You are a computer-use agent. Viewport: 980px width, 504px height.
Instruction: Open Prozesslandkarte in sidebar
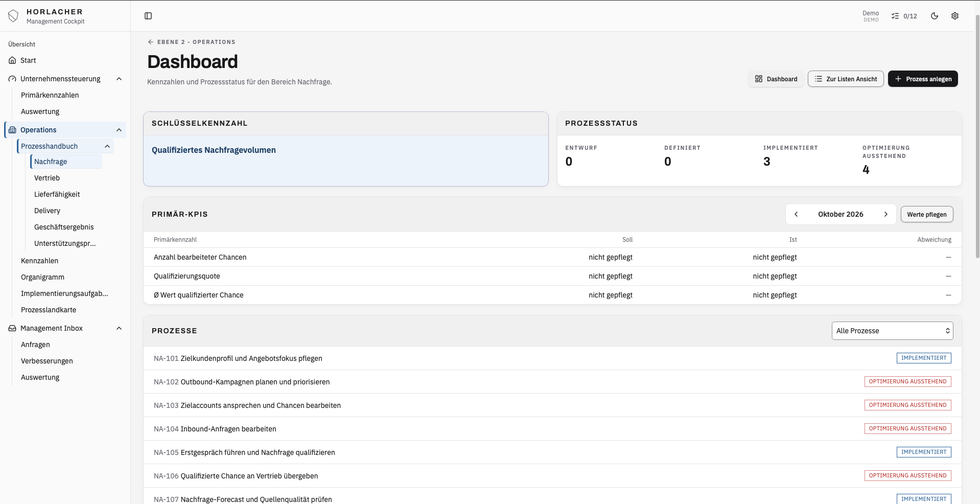tap(49, 310)
